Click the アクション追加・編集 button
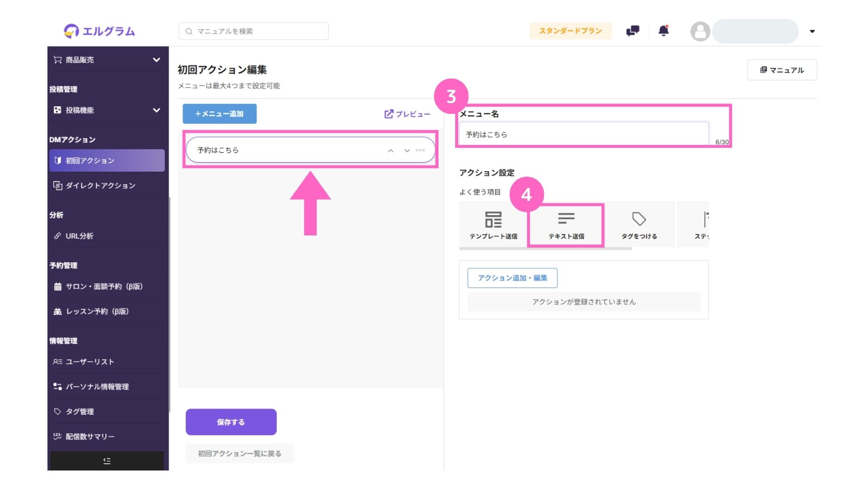This screenshot has width=868, height=488. tap(512, 278)
